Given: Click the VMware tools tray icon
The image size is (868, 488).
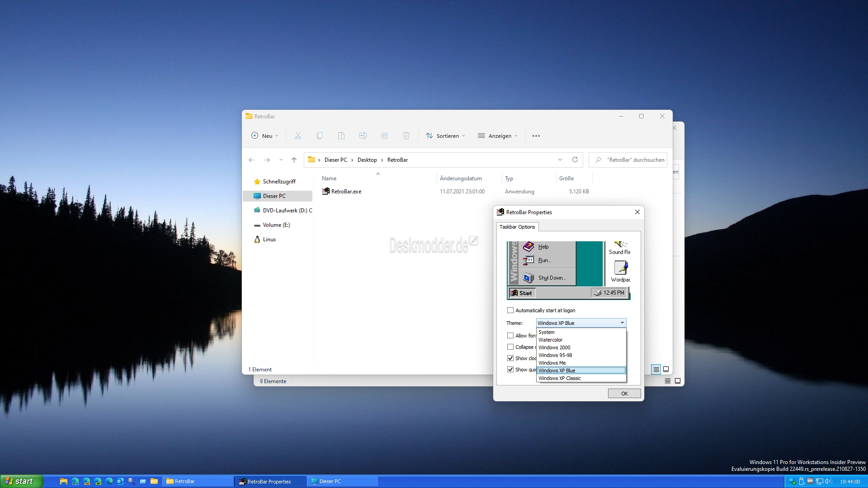Looking at the screenshot, I should tap(810, 481).
